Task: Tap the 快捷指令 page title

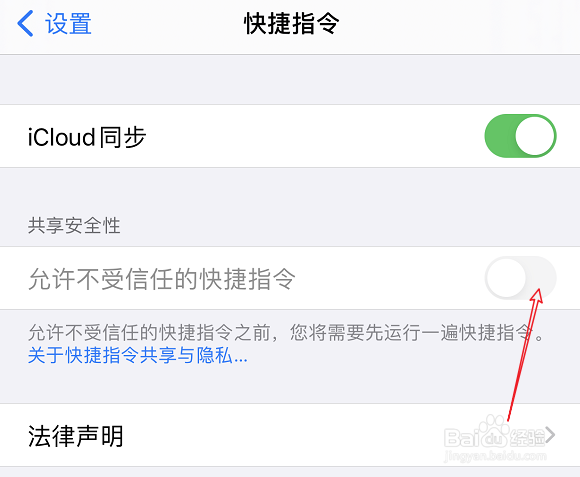Action: pyautogui.click(x=291, y=23)
